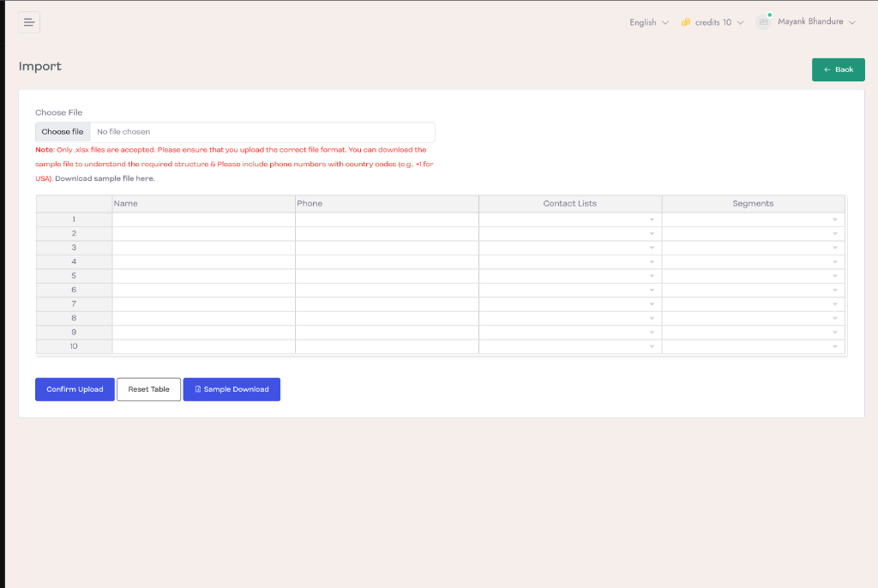The image size is (878, 588).
Task: Click the Phone cell in row 3
Action: coord(387,248)
